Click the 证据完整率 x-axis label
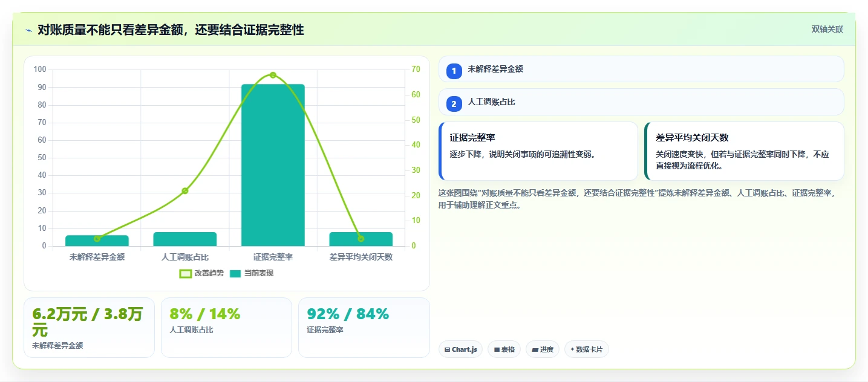Screen dimensions: 868x382 [x=273, y=257]
